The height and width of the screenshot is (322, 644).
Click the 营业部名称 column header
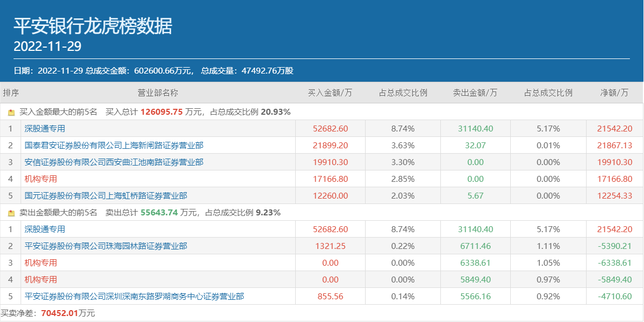[x=158, y=93]
